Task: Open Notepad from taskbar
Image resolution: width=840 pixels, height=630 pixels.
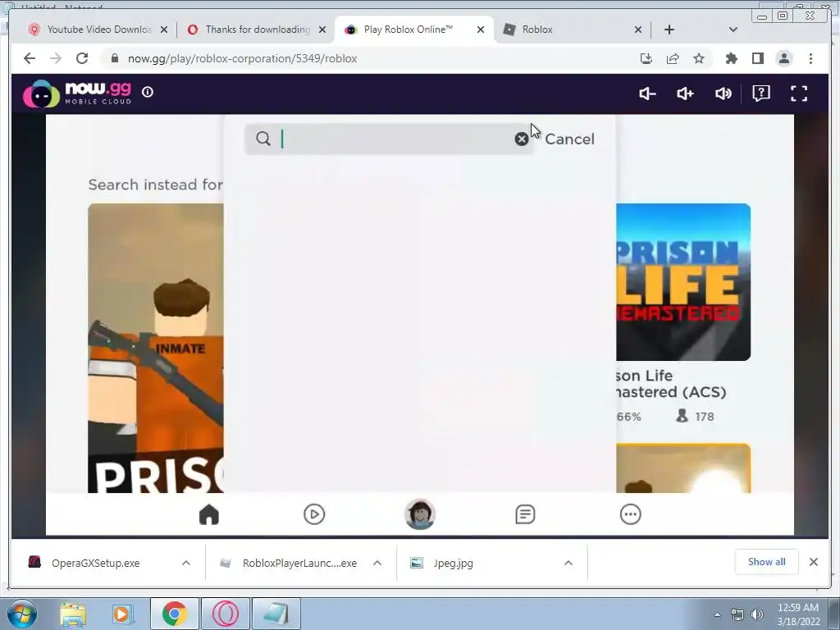Action: coord(276,614)
